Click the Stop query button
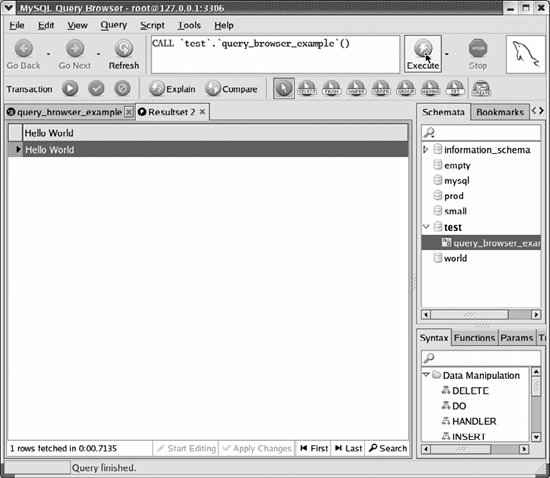This screenshot has height=478, width=550. pos(478,54)
